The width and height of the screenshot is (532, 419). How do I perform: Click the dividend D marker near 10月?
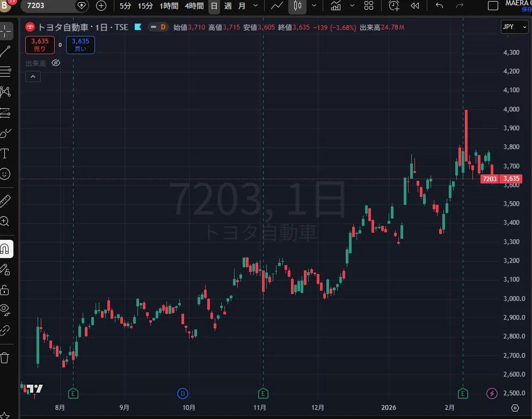[183, 394]
